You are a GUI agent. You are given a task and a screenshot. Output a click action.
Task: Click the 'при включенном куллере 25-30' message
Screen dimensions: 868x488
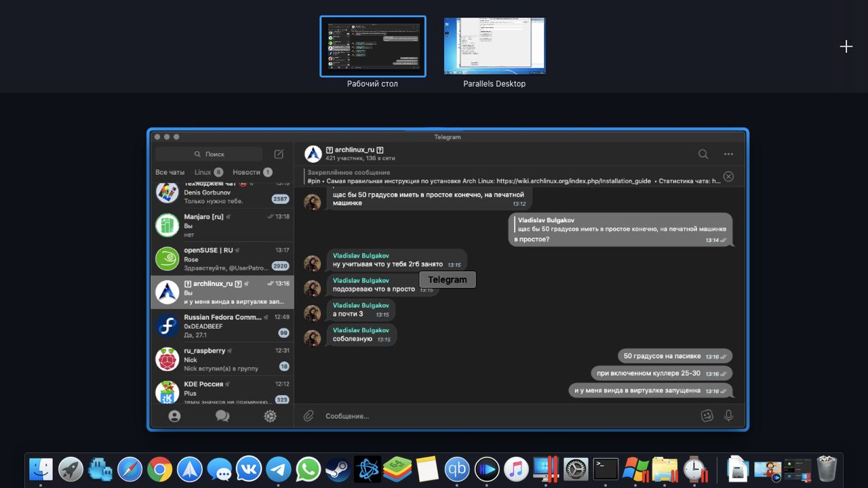coord(662,373)
